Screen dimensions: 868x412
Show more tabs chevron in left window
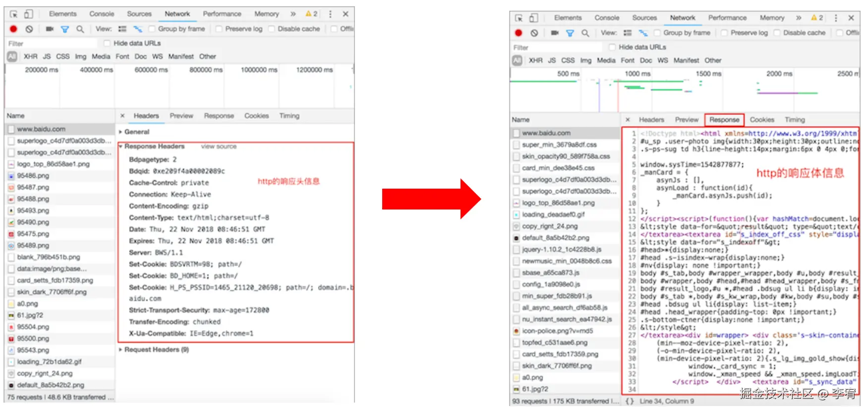click(293, 14)
